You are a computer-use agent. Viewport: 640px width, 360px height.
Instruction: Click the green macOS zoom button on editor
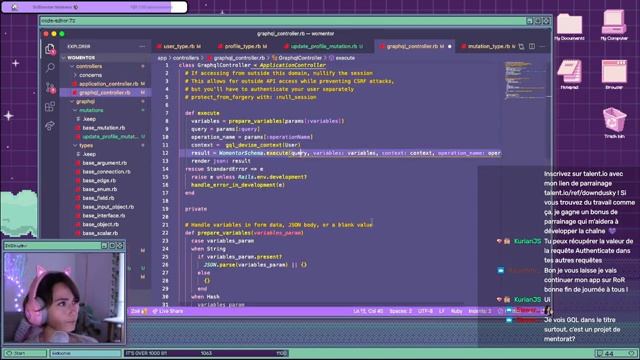[x=62, y=34]
